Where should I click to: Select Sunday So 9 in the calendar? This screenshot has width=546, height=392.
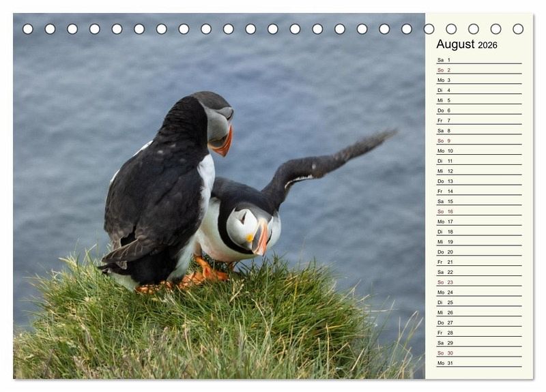point(478,140)
